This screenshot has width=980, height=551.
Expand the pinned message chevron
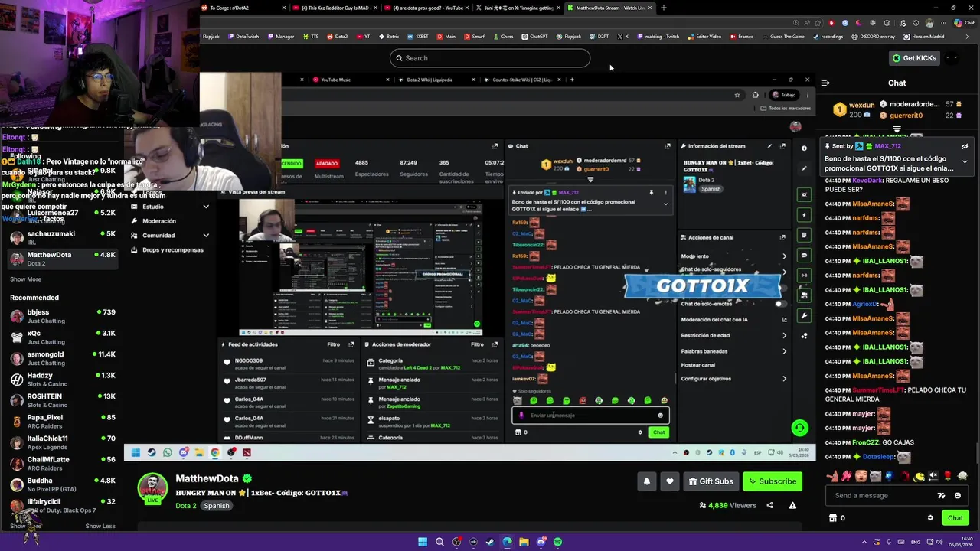point(965,161)
